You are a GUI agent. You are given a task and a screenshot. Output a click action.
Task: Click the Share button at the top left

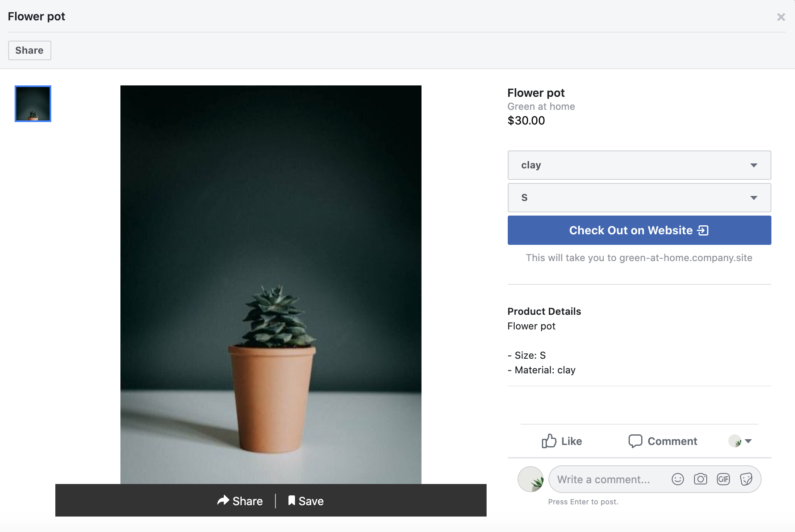[x=29, y=50]
